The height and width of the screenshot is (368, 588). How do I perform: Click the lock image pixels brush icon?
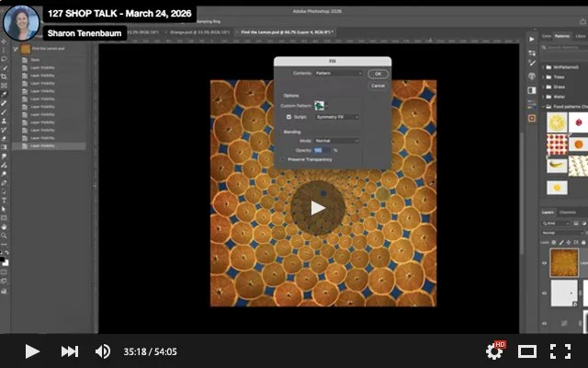click(561, 242)
